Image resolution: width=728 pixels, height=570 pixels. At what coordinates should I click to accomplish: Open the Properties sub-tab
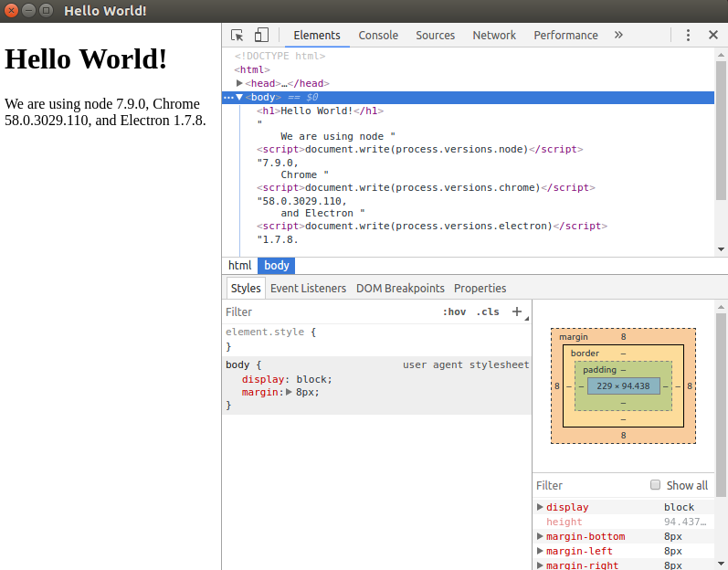click(x=480, y=289)
